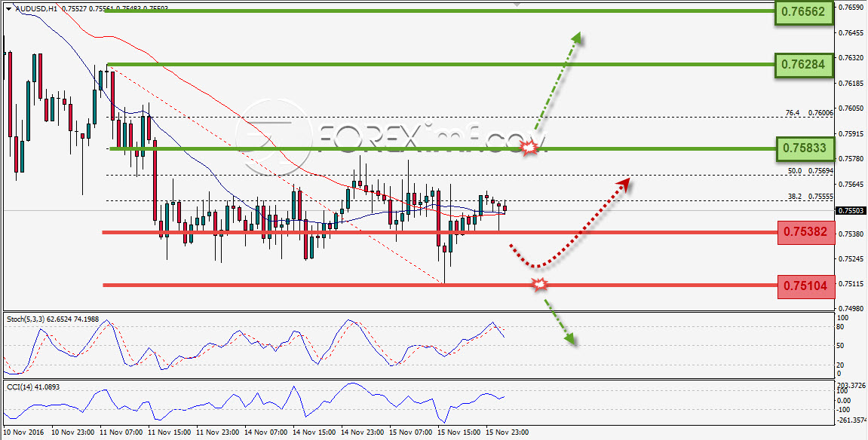Screen dimensions: 868x440
Task: Click the AUDUSD,H1 chart title
Action: [x=35, y=9]
